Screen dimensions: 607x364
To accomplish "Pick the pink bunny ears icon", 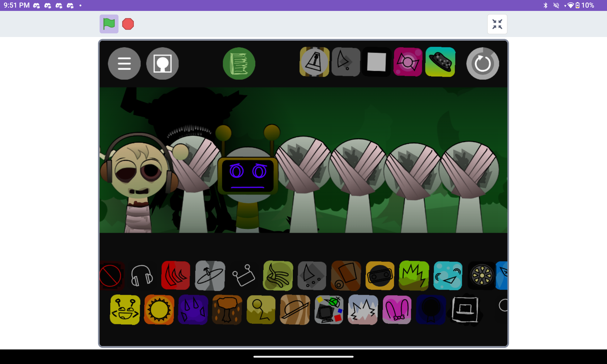I will (397, 310).
